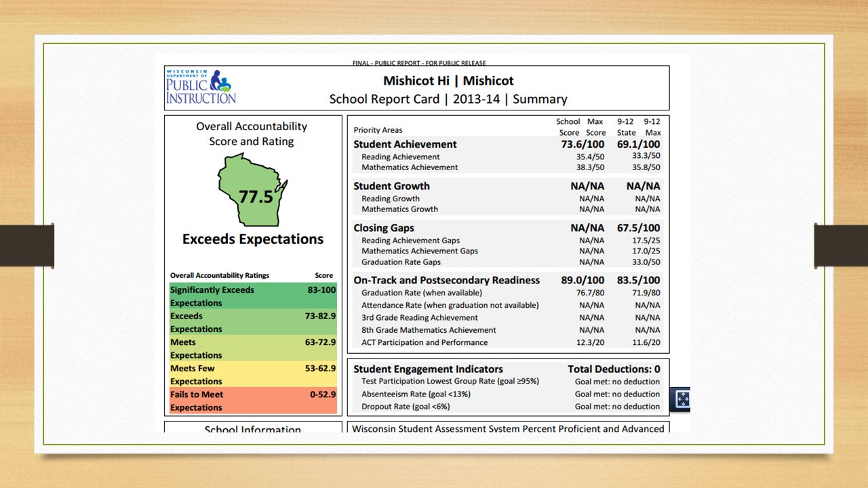The height and width of the screenshot is (488, 868).
Task: Click 'On-Track and Postsecondary Readiness' heading
Action: tap(447, 281)
